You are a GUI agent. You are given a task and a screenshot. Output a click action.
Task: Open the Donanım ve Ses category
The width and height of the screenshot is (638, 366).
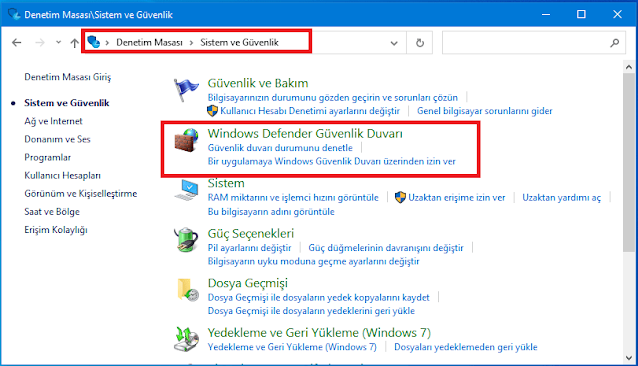click(x=57, y=139)
